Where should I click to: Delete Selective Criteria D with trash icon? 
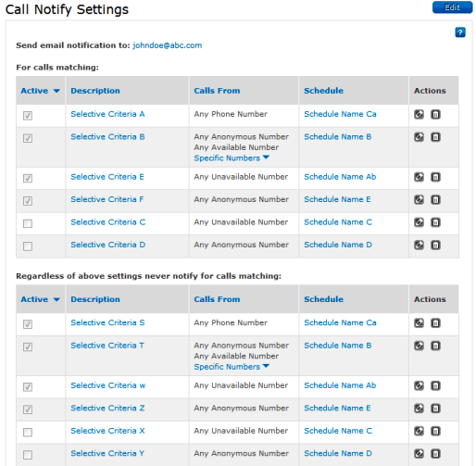pos(435,245)
